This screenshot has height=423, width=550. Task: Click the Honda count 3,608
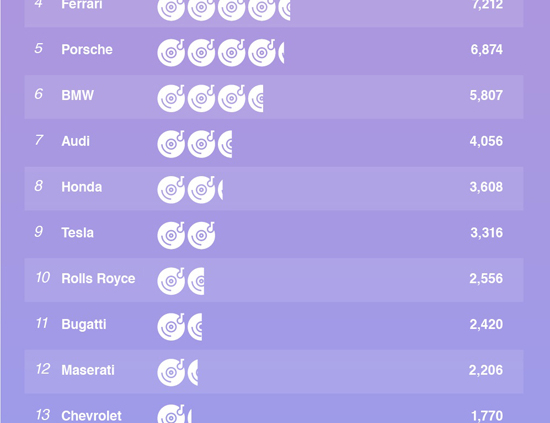tap(486, 187)
